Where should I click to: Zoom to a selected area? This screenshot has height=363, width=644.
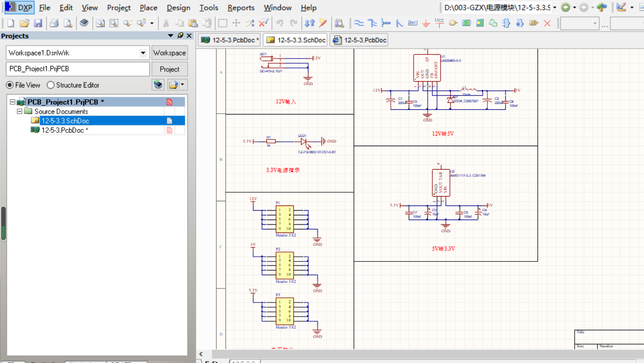pyautogui.click(x=114, y=23)
